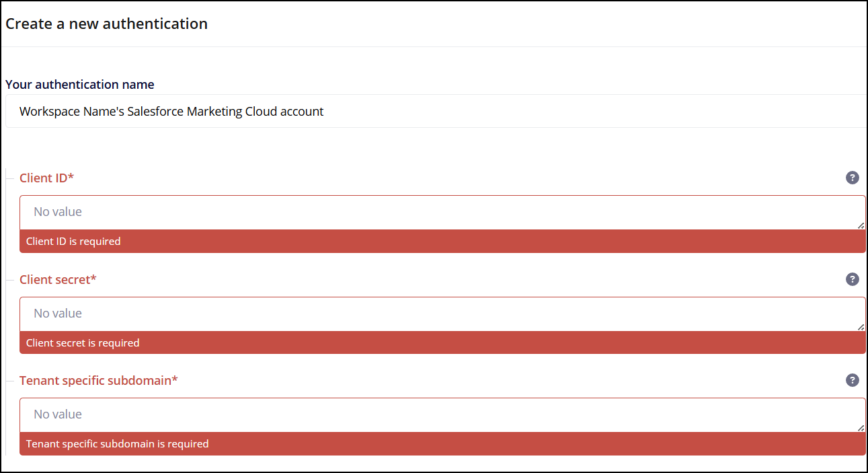
Task: Click the Tenant specific subdomain* label
Action: 99,380
